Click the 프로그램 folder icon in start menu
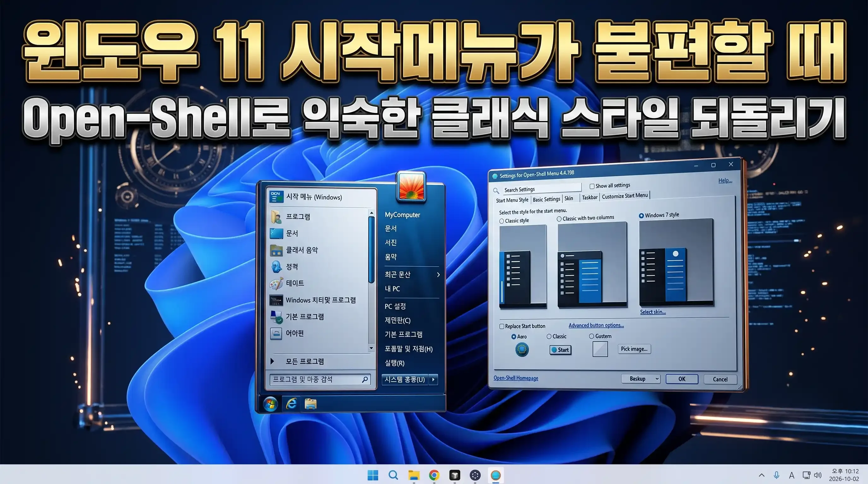Screen dimensions: 868x484 [x=276, y=216]
